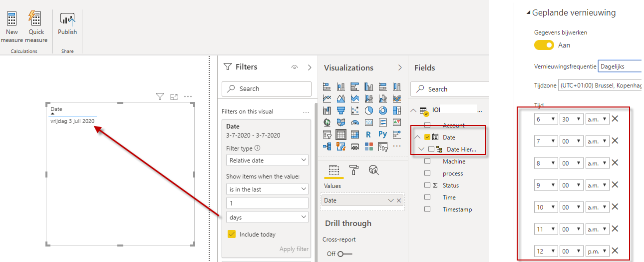
Task: Select the clustered column chart visualization
Action: (369, 86)
